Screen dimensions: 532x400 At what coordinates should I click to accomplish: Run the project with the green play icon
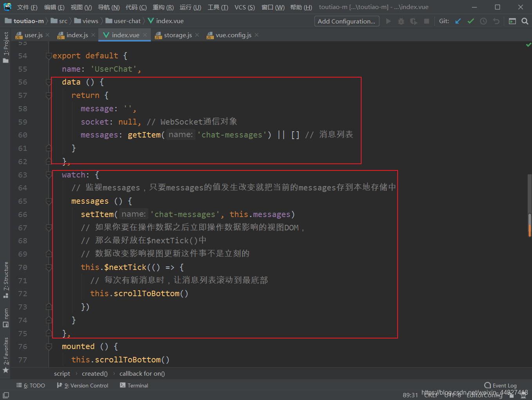click(389, 21)
